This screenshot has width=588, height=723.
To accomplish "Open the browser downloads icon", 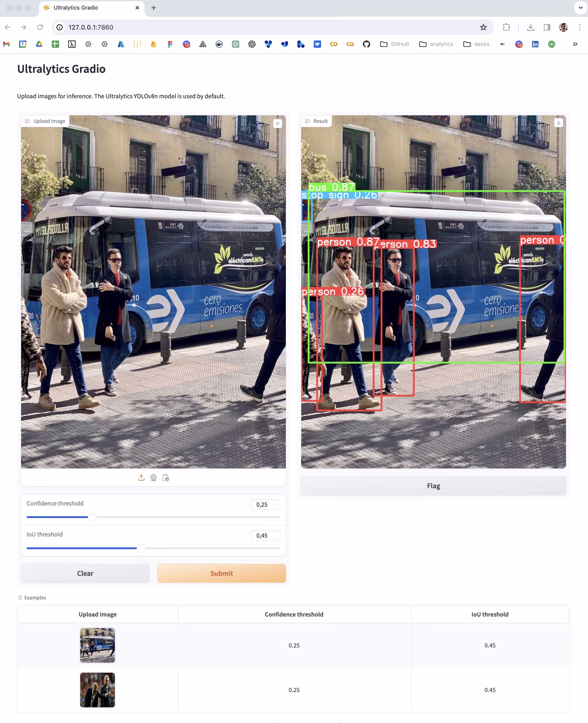I will pos(530,27).
